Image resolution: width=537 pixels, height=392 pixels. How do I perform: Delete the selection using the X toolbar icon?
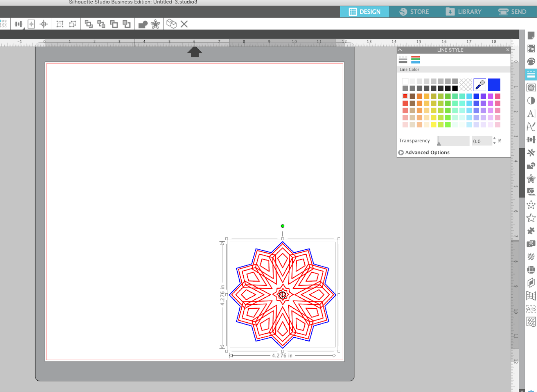click(184, 24)
